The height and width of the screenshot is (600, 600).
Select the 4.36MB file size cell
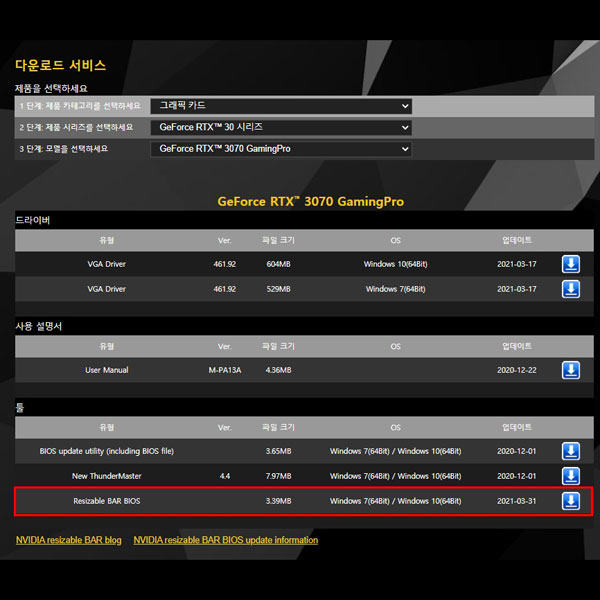pyautogui.click(x=279, y=370)
